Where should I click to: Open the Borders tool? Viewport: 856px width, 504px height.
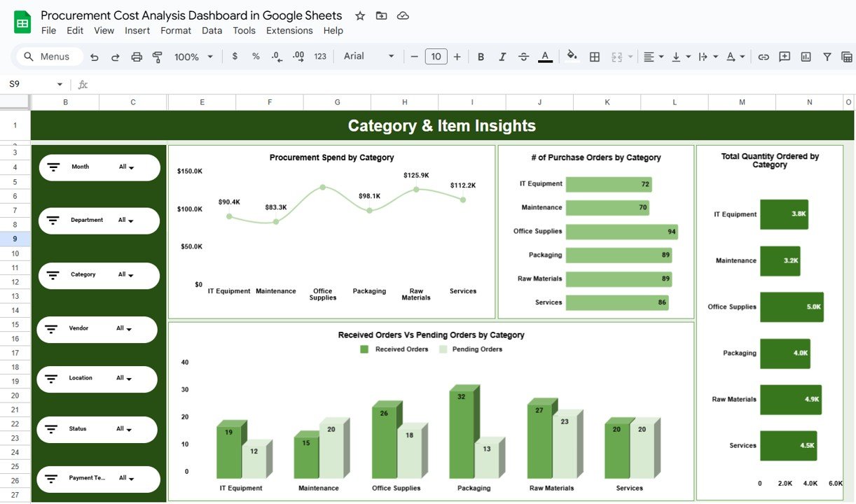[x=595, y=57]
